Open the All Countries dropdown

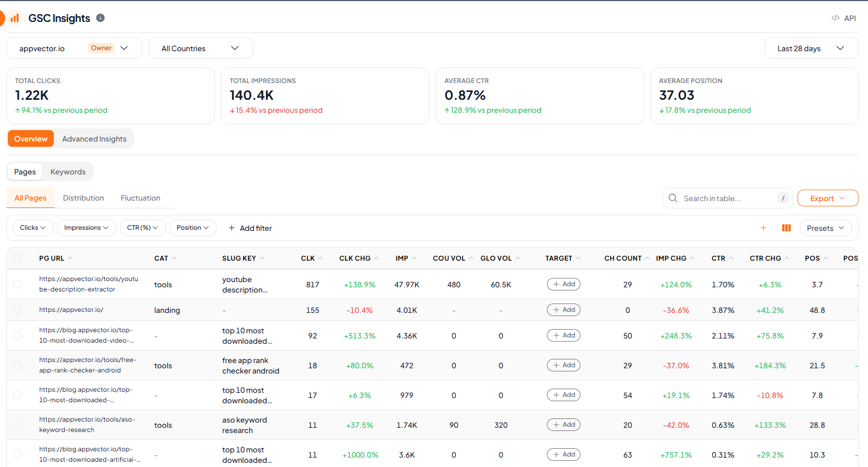point(201,48)
